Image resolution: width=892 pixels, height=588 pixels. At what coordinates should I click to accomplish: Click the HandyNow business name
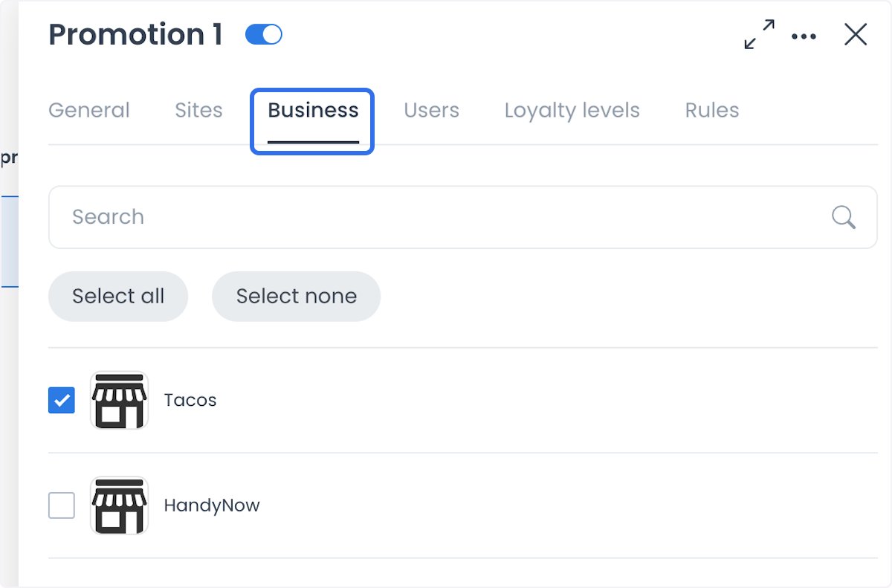click(x=212, y=505)
